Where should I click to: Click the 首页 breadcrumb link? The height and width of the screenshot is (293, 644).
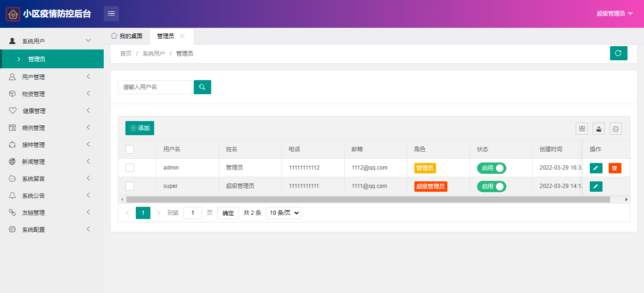(126, 54)
